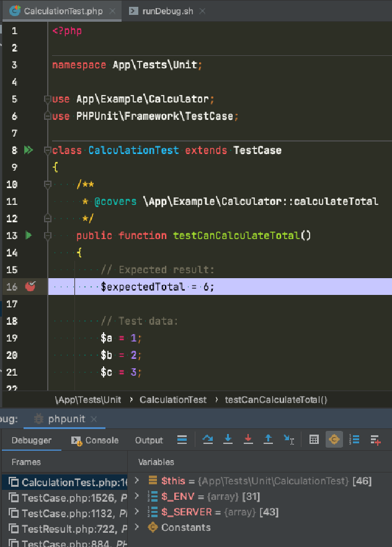Click Step Over in debug toolbar
This screenshot has height=547, width=392.
208,440
